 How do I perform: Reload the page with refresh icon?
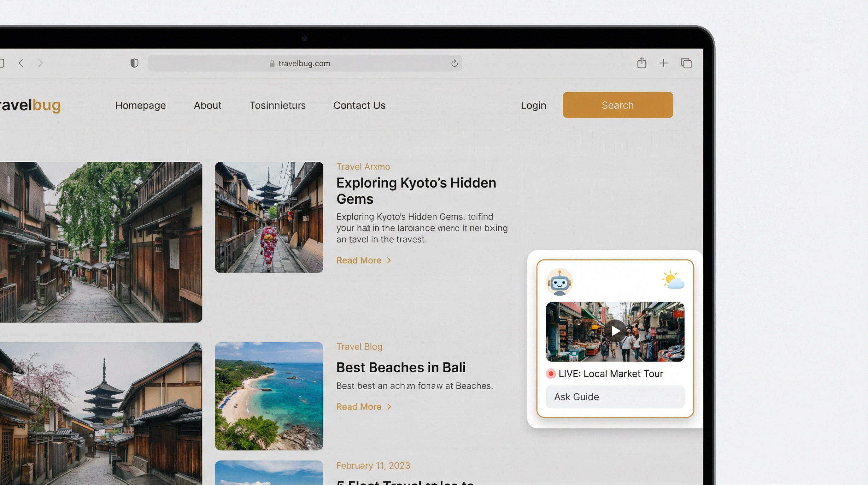tap(454, 63)
